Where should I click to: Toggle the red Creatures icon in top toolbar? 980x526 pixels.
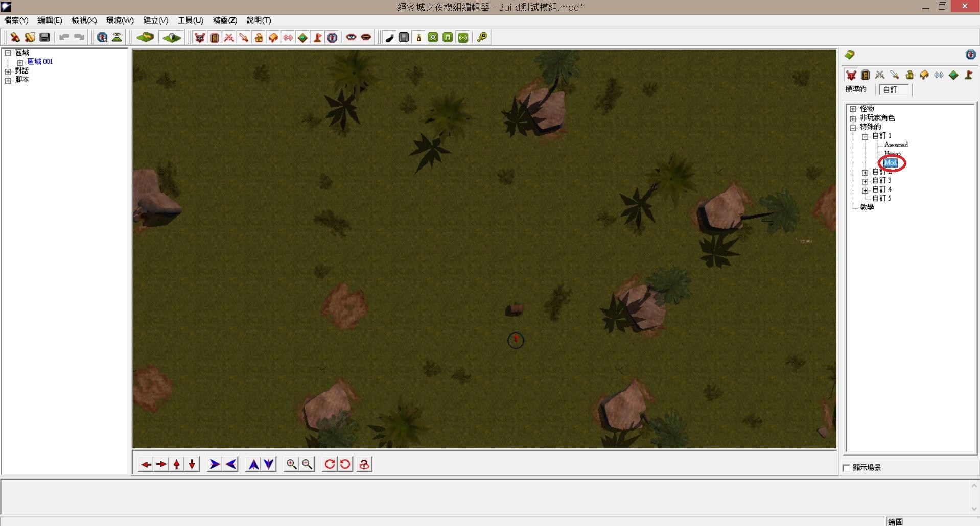[x=200, y=37]
